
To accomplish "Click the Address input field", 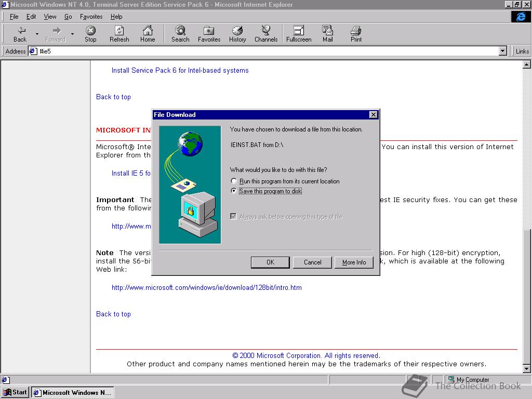I will (268, 51).
